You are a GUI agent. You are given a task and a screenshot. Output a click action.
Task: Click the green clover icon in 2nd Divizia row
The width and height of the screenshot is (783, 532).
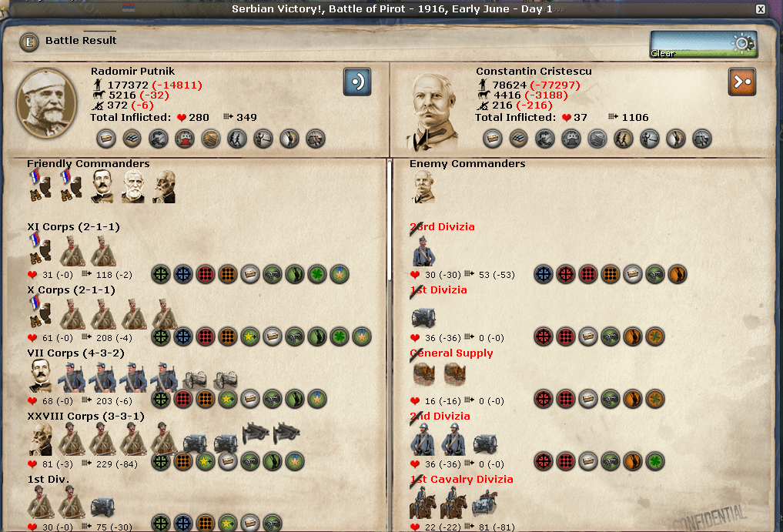(654, 462)
